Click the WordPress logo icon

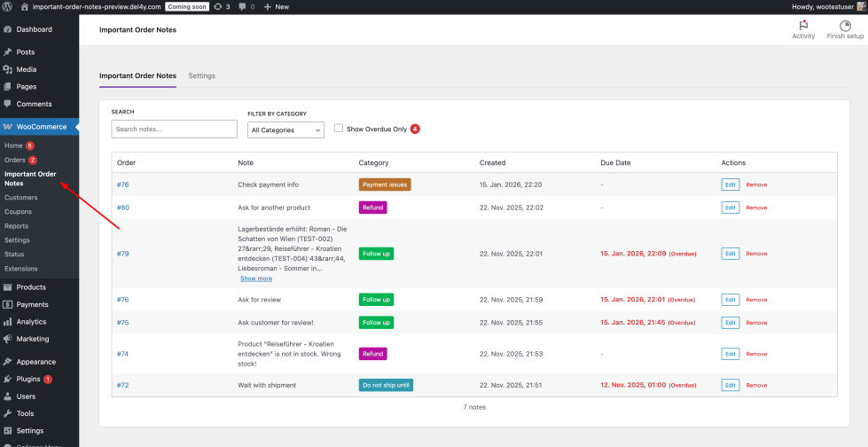coord(8,6)
